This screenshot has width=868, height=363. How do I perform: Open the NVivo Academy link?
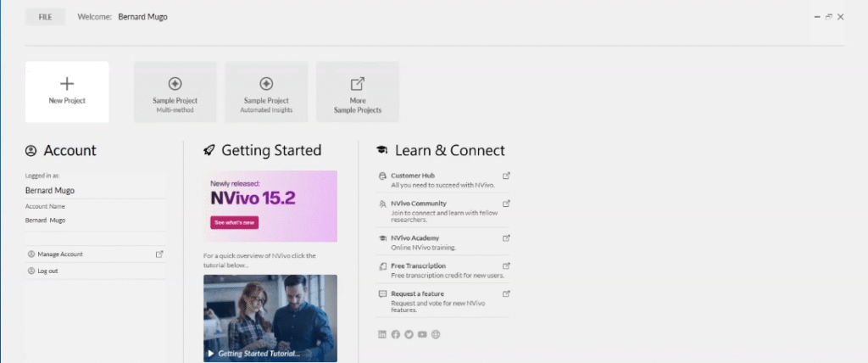click(x=415, y=238)
